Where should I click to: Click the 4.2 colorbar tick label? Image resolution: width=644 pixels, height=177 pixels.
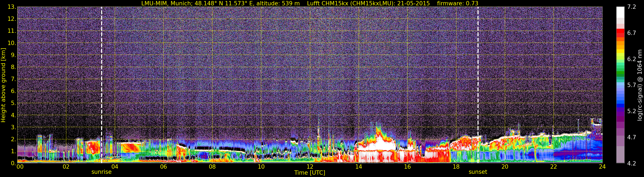pos(632,163)
